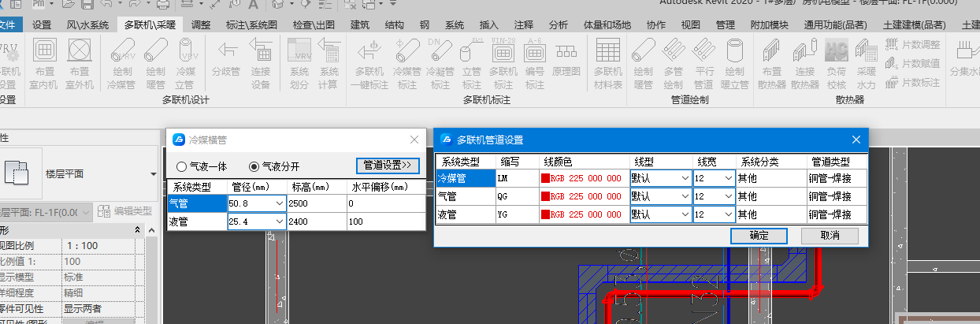980x324 pixels.
Task: Click the 液管 水平偏移 value field
Action: pyautogui.click(x=385, y=222)
